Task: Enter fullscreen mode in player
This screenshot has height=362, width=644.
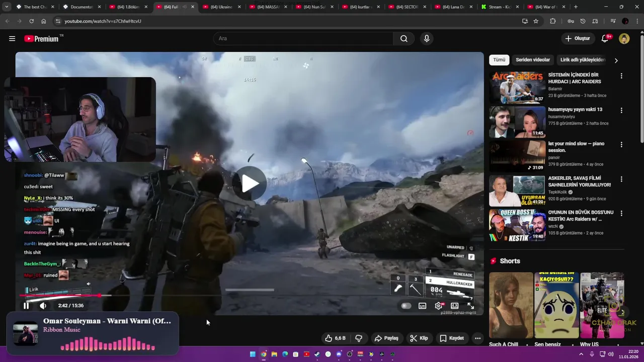Action: 471,306
